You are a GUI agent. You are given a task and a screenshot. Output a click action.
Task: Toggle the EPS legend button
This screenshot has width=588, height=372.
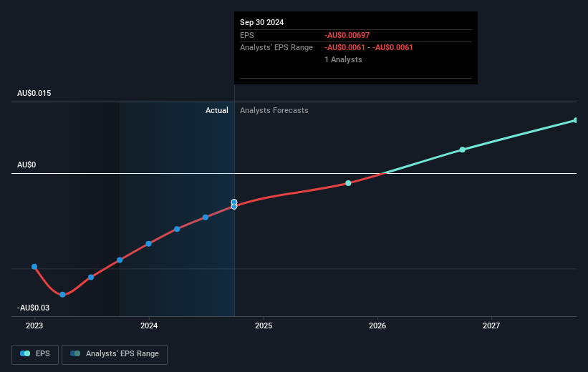(35, 354)
